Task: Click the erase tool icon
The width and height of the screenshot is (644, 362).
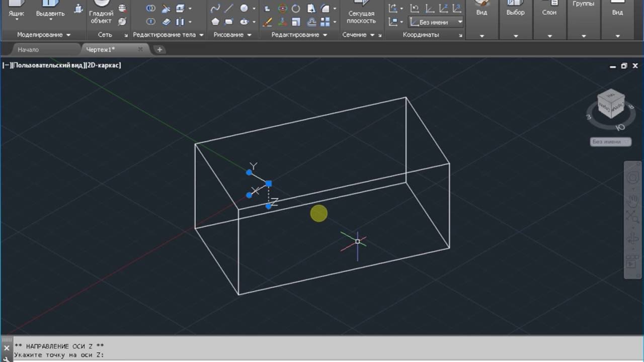Action: click(x=268, y=22)
